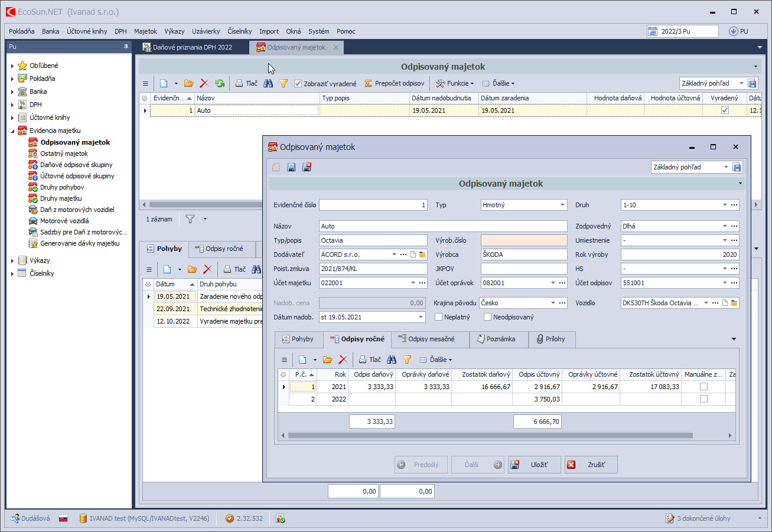772x532 pixels.
Task: Open the Majetok menu
Action: (x=145, y=31)
